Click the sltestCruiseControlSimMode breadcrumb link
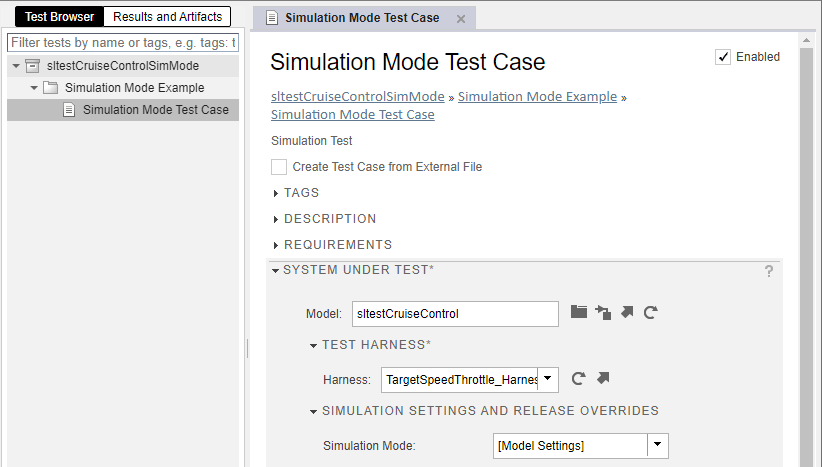The height and width of the screenshot is (467, 822). [x=357, y=97]
